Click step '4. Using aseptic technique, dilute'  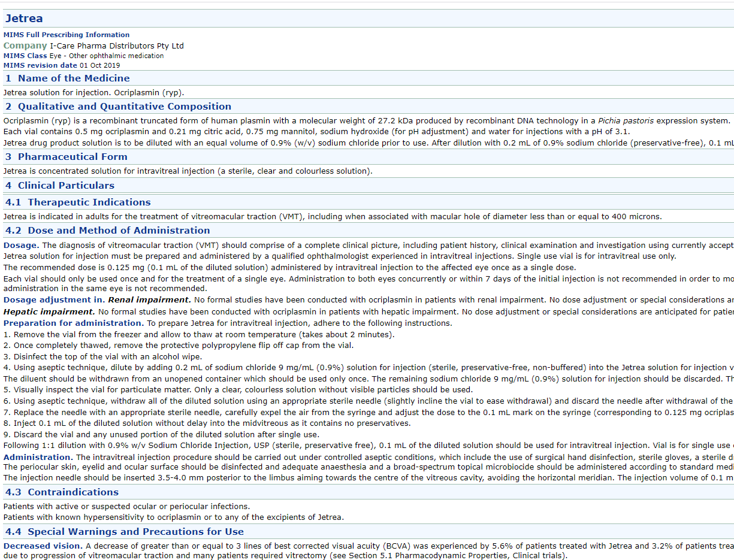point(368,368)
